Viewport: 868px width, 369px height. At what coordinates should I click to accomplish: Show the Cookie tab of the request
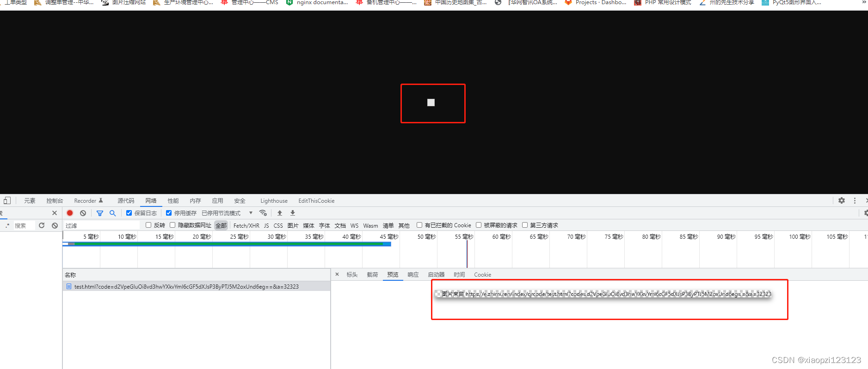point(482,274)
